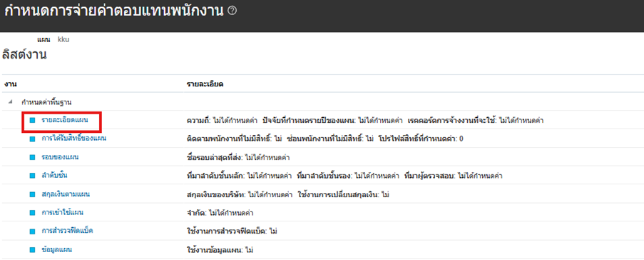644x260 pixels.
Task: Click the กำหนดการจ่ายค่าตอบแทนพนักงาน page title
Action: coord(114,11)
